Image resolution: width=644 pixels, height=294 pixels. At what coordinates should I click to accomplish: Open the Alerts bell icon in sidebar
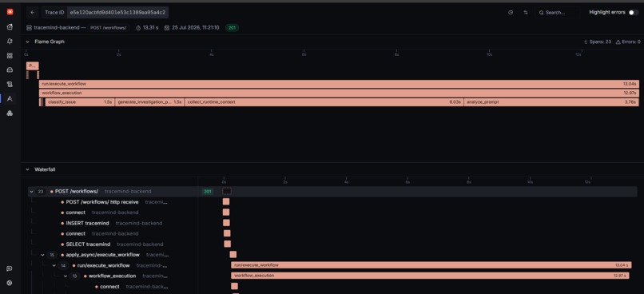point(10,41)
